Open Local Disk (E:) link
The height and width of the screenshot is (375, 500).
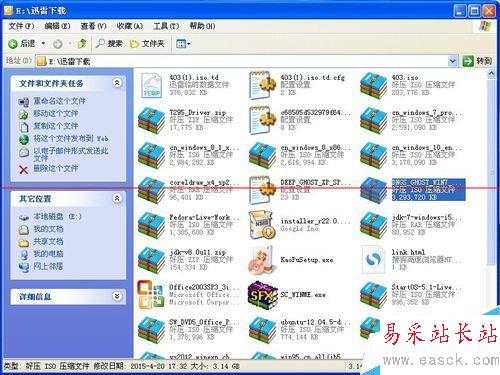coord(57,216)
